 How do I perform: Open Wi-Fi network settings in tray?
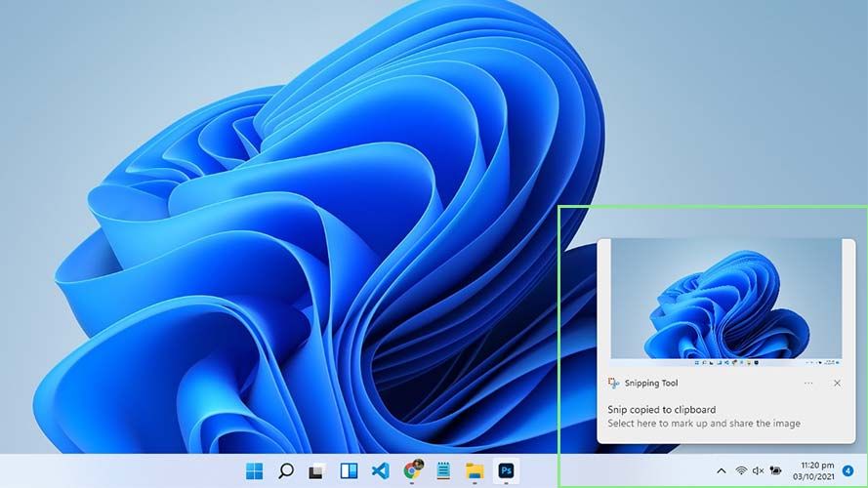741,470
